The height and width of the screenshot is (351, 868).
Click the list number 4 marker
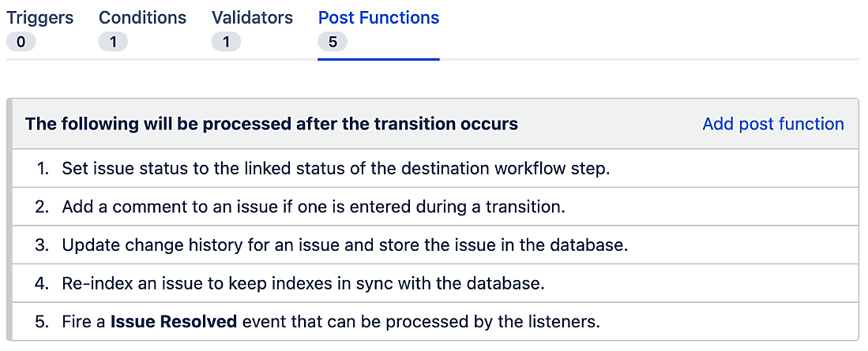point(43,283)
